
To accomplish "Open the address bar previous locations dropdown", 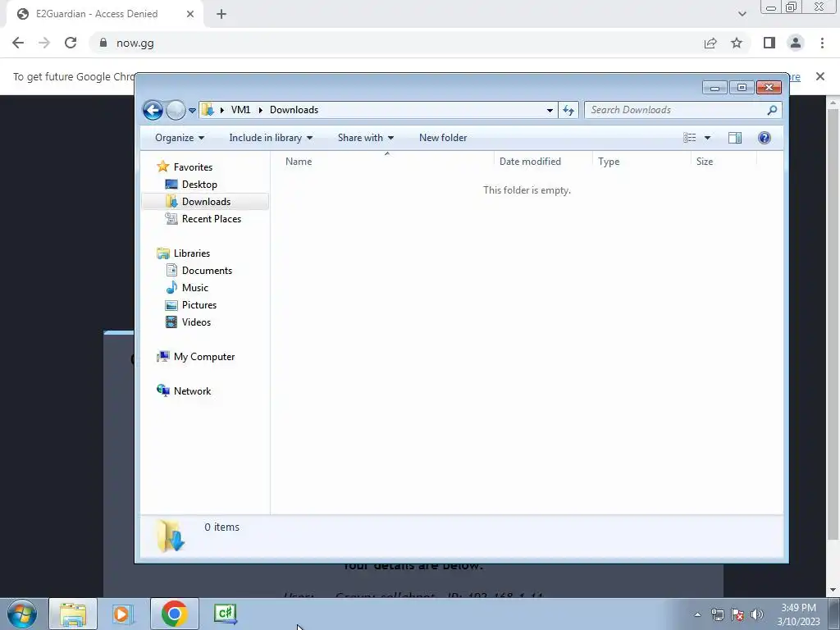I will click(x=550, y=111).
